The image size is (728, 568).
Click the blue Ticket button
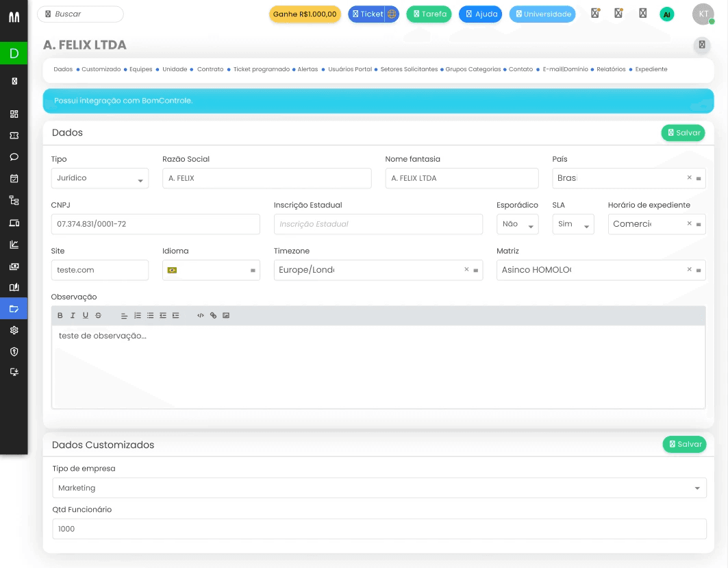point(367,14)
